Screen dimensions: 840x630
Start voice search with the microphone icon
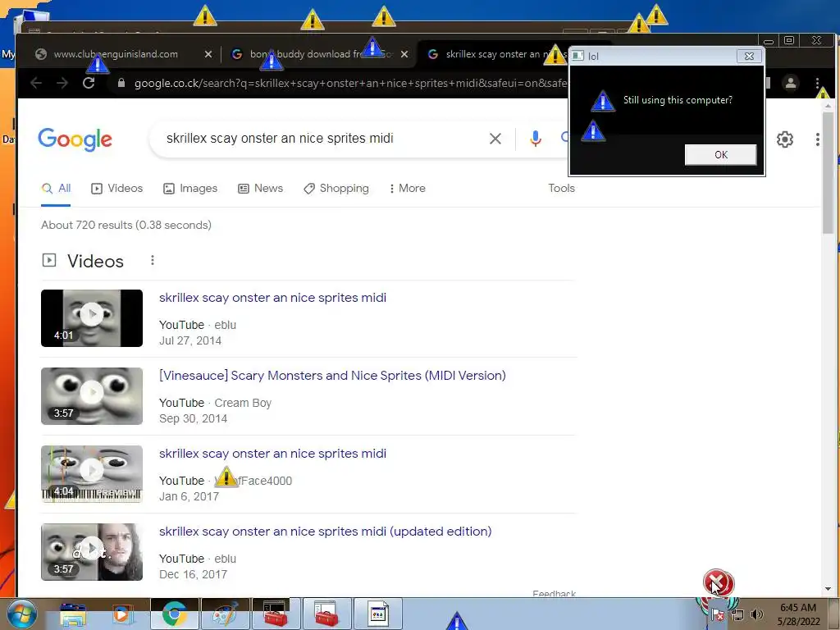(535, 139)
